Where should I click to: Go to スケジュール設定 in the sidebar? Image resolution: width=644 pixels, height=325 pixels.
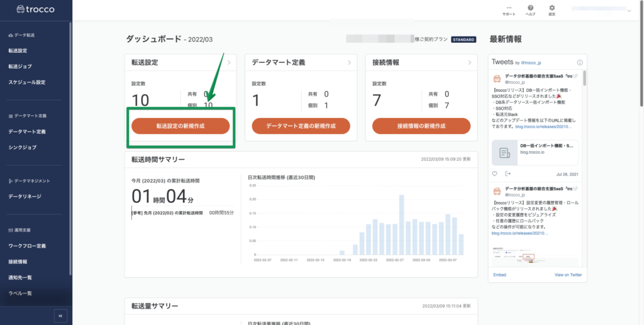point(27,82)
